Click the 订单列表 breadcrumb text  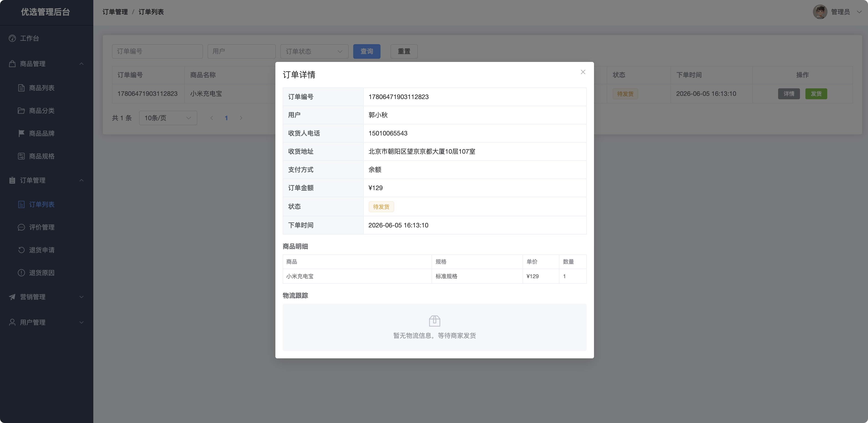(x=151, y=12)
